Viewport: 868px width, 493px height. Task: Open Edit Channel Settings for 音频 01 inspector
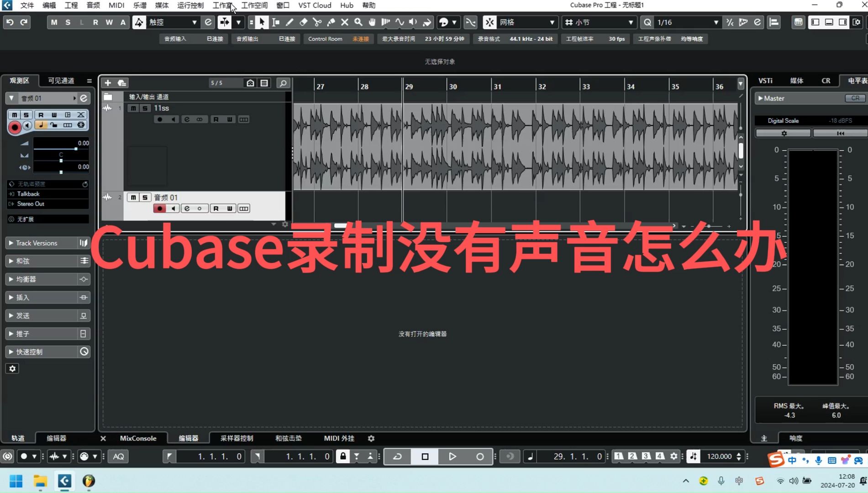coord(84,98)
